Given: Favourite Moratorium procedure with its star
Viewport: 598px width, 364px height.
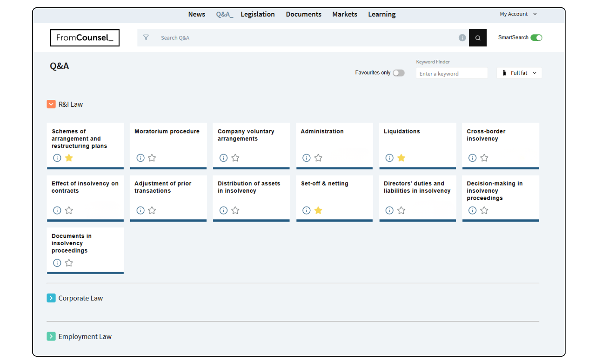Looking at the screenshot, I should tap(152, 158).
